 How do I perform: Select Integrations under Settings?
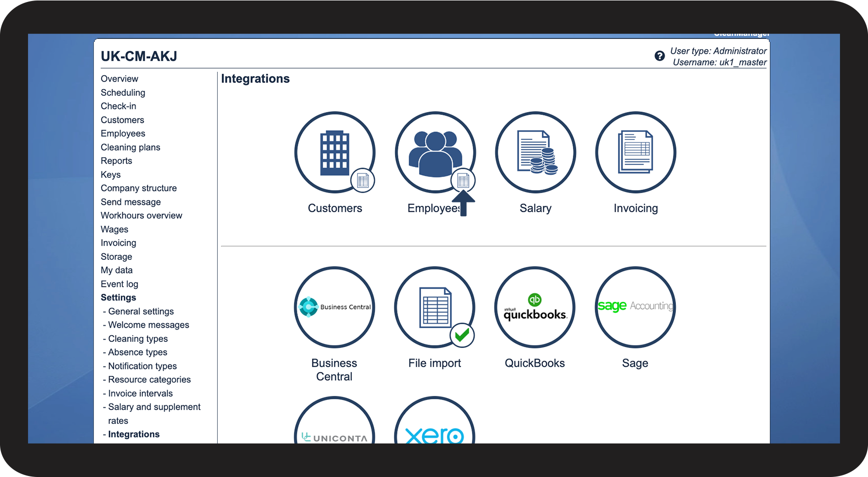click(134, 434)
